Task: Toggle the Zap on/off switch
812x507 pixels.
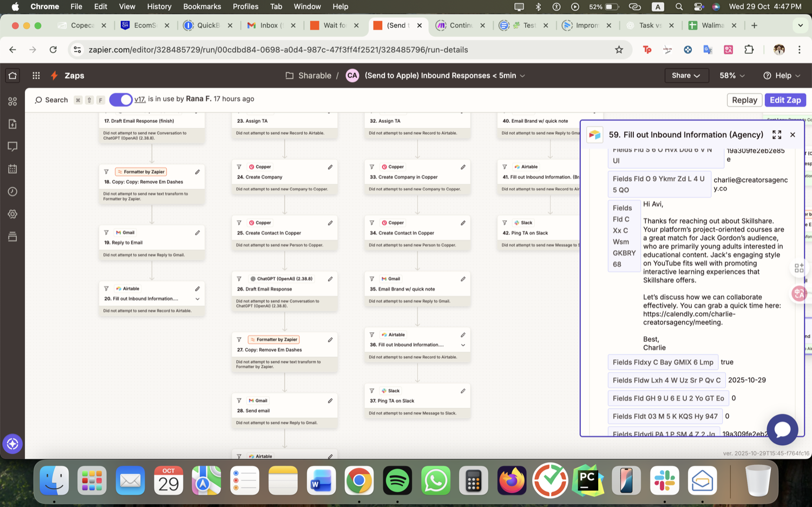Action: pos(121,100)
